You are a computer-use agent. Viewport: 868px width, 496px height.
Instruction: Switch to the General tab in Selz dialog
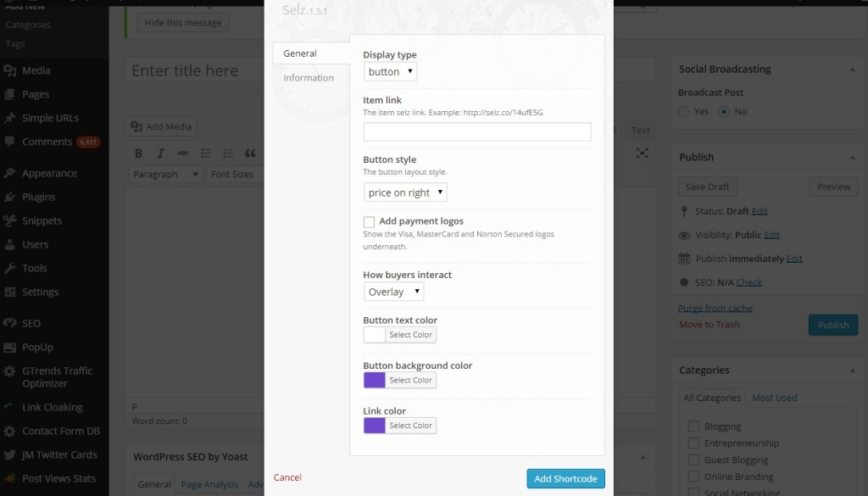tap(311, 53)
